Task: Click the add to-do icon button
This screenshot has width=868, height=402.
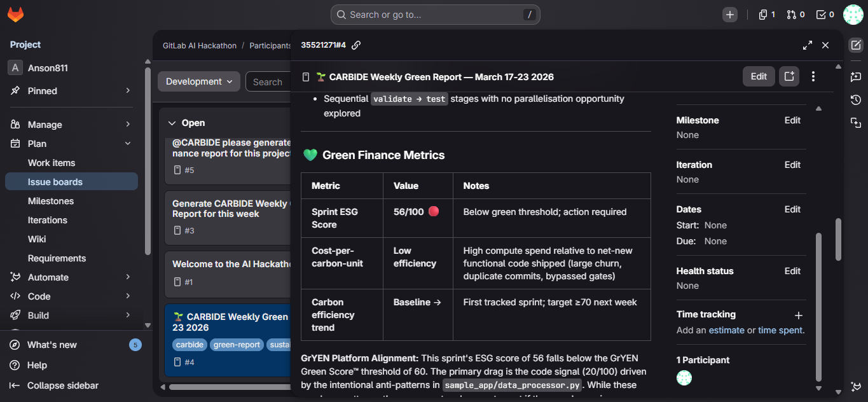Action: click(x=789, y=76)
